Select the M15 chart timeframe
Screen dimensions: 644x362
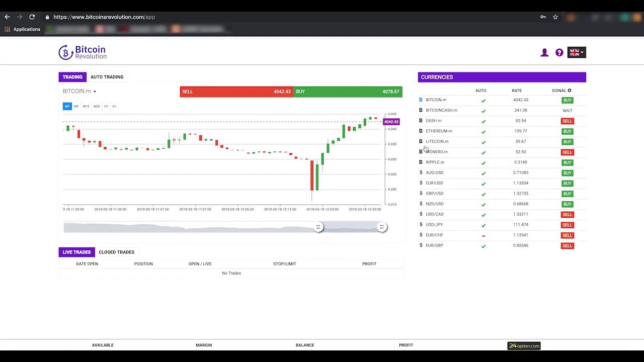(x=86, y=106)
